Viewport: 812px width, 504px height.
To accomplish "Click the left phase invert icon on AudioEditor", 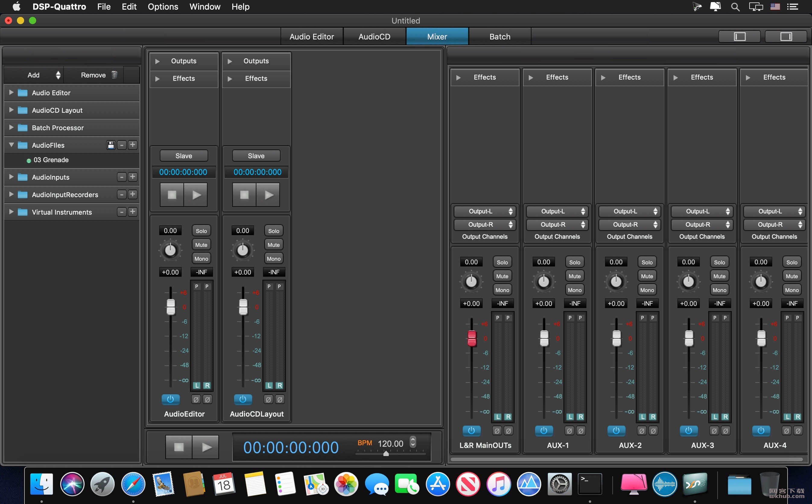I will click(196, 399).
